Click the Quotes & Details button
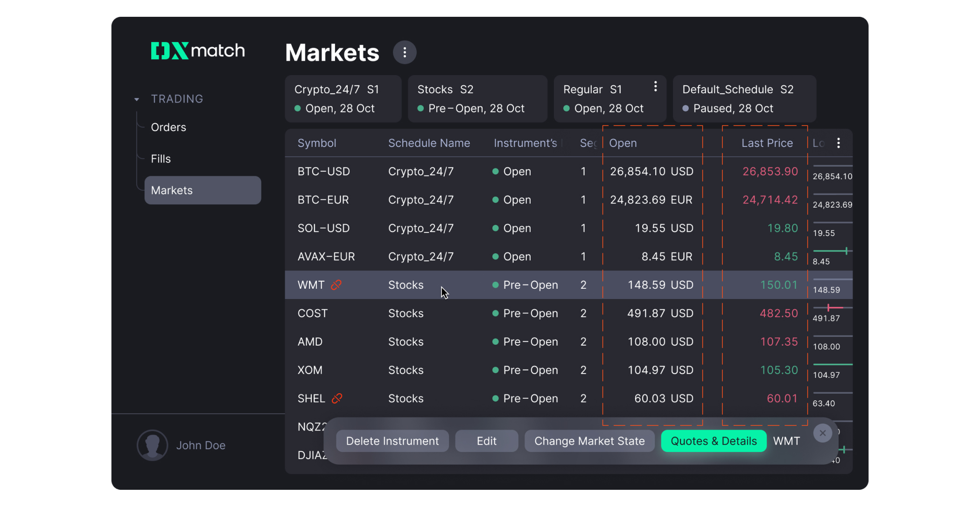The width and height of the screenshot is (980, 508). 713,441
